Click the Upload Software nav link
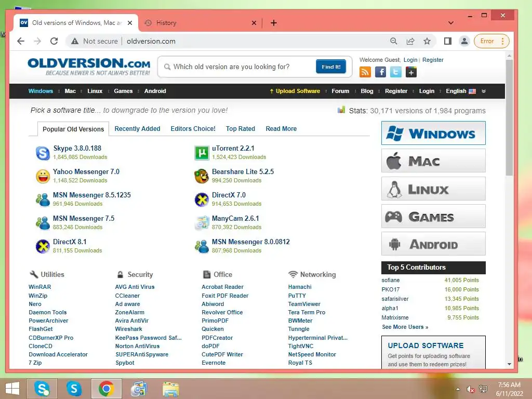The height and width of the screenshot is (399, 532). click(295, 91)
